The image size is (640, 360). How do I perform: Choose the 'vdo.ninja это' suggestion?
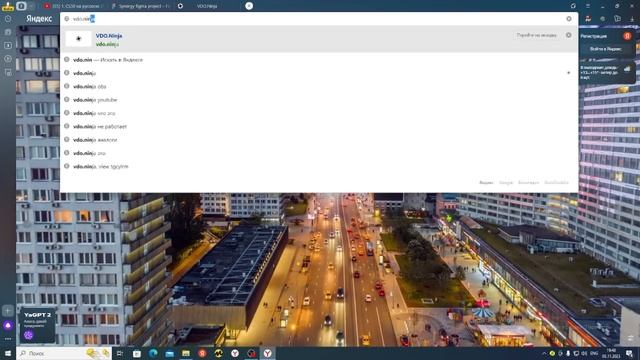pyautogui.click(x=319, y=153)
